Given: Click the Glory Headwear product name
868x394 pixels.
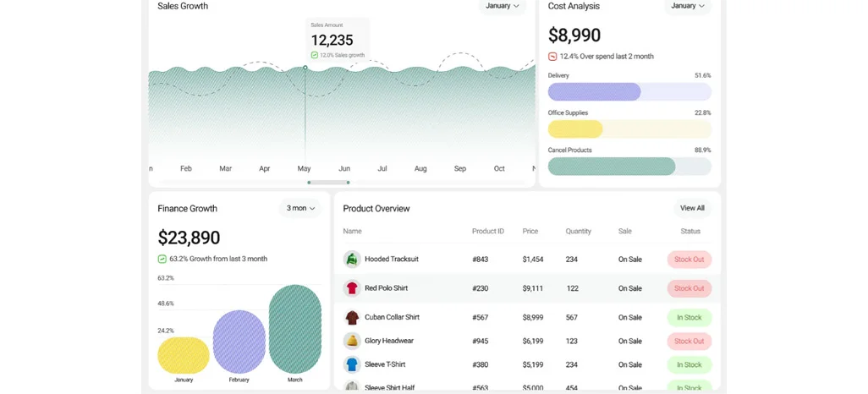Looking at the screenshot, I should pos(388,341).
